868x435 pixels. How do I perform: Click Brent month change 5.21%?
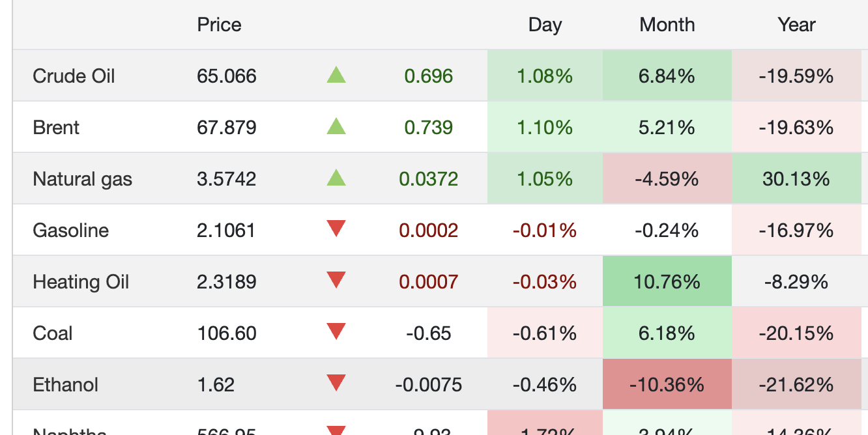tap(667, 128)
